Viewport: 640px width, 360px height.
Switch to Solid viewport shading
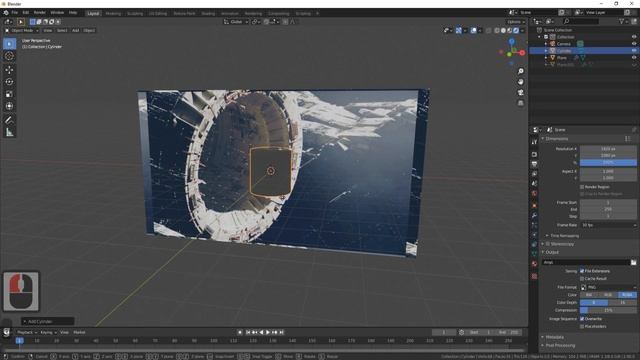coord(503,30)
